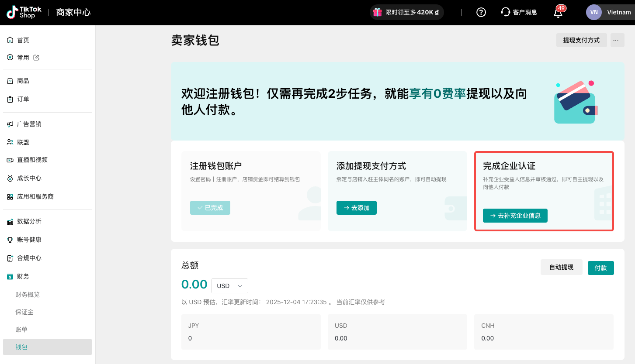Click the 去补充企业信息 button
This screenshot has width=635, height=364.
515,216
